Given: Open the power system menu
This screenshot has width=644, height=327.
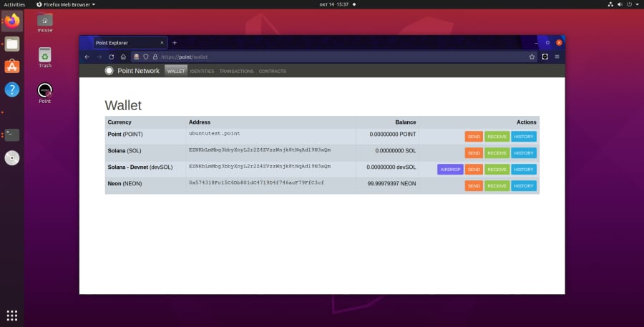Looking at the screenshot, I should click(x=629, y=4).
